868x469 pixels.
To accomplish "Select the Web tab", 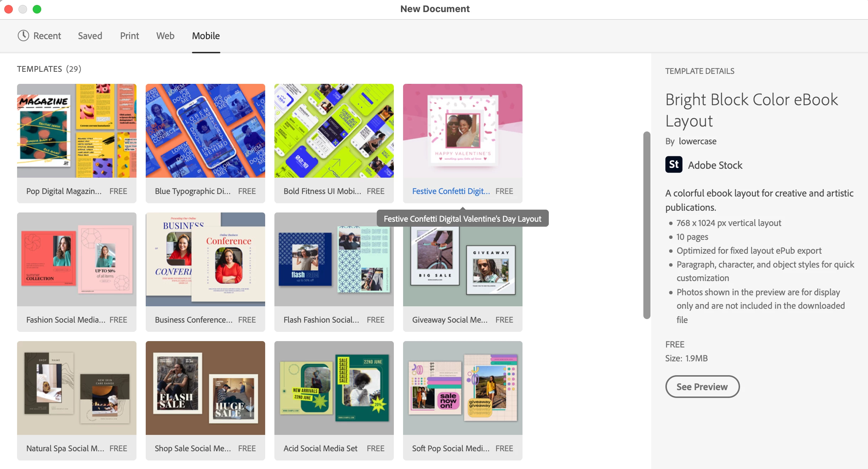I will click(x=165, y=36).
